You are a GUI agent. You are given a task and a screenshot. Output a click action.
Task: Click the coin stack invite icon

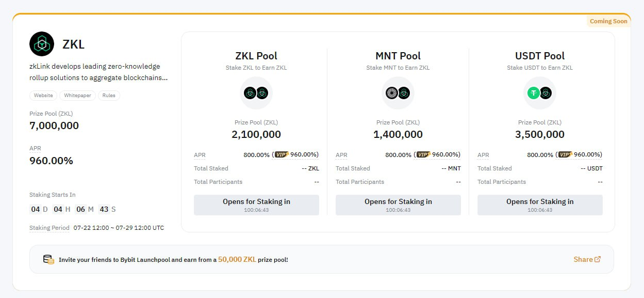point(48,259)
